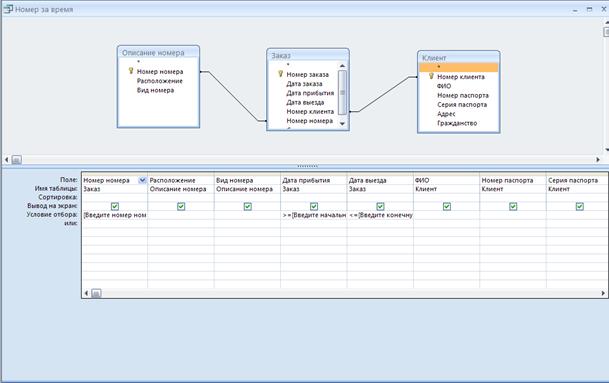Toggle the Вид номера column display checkbox
Screen dimensions: 609x383
[x=247, y=206]
